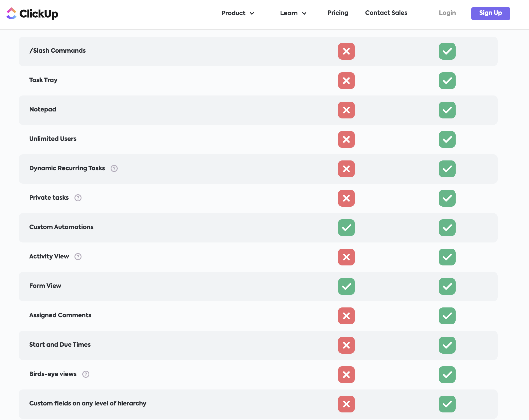Image resolution: width=529 pixels, height=420 pixels.
Task: Click the Login link
Action: (x=447, y=13)
